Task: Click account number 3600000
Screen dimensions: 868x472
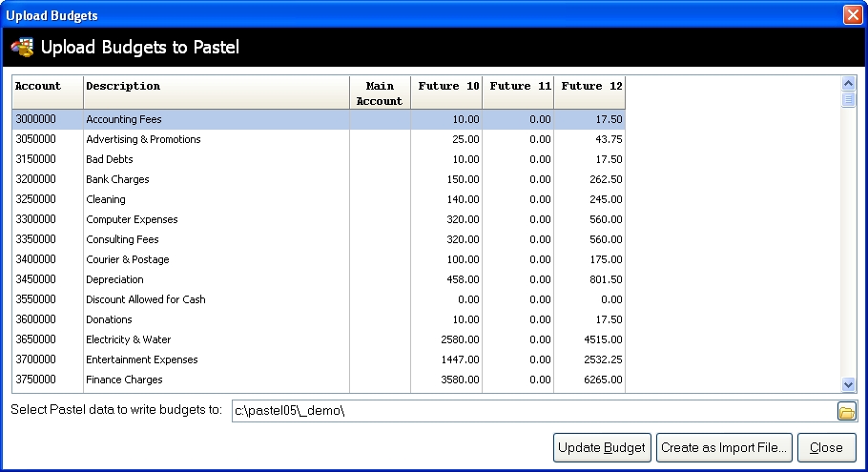Action: pyautogui.click(x=35, y=319)
